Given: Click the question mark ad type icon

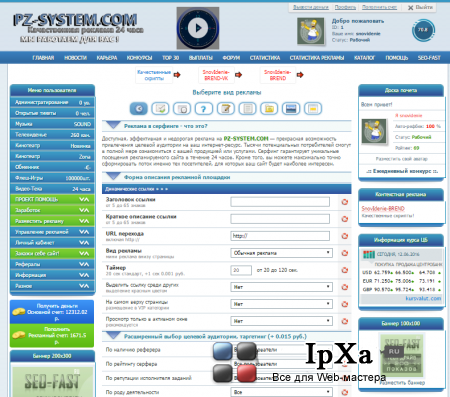Looking at the screenshot, I should point(203,109).
